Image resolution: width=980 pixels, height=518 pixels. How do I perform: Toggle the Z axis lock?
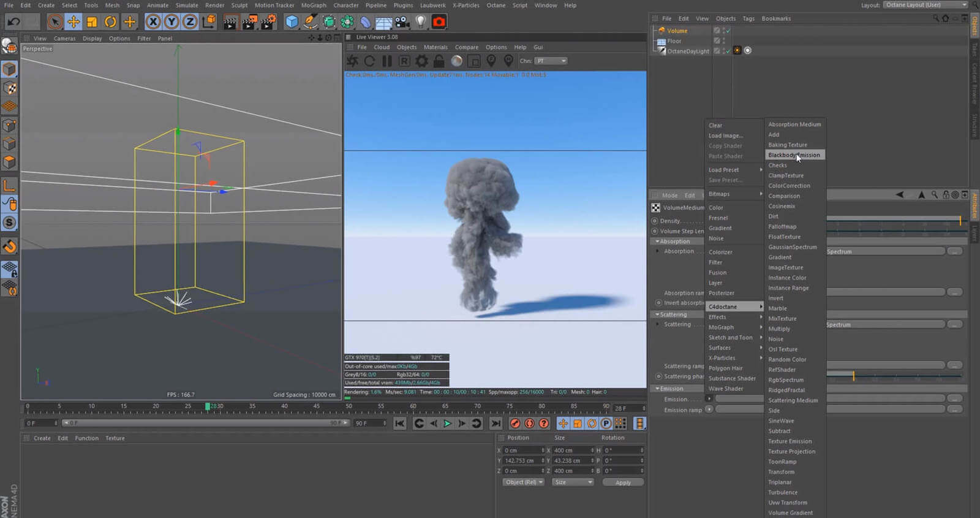point(190,22)
